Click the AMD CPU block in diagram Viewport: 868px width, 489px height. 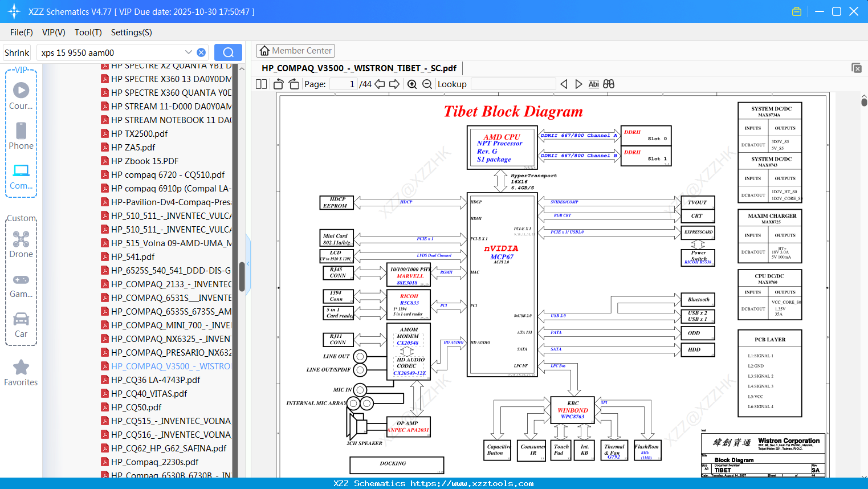tap(502, 148)
